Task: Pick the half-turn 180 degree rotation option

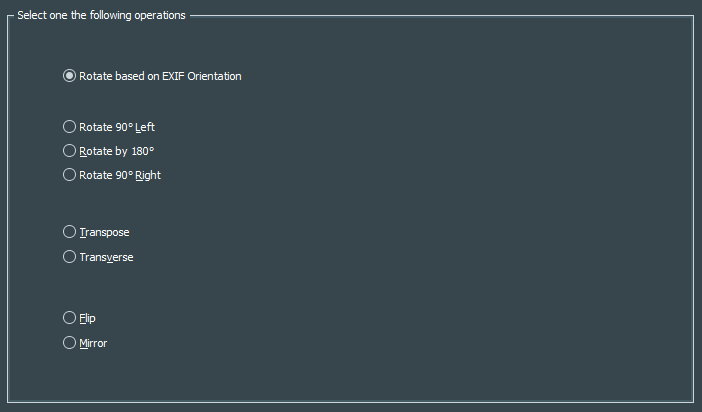Action: pyautogui.click(x=69, y=151)
